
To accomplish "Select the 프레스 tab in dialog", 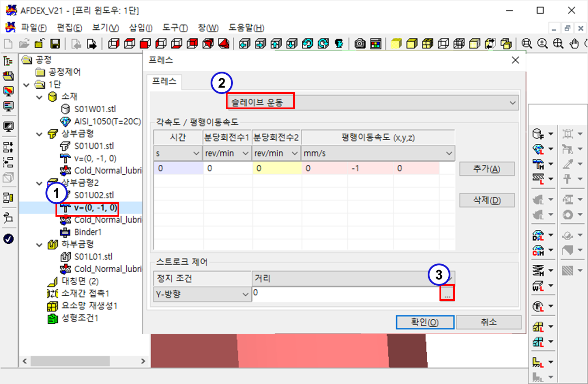I will coord(164,81).
